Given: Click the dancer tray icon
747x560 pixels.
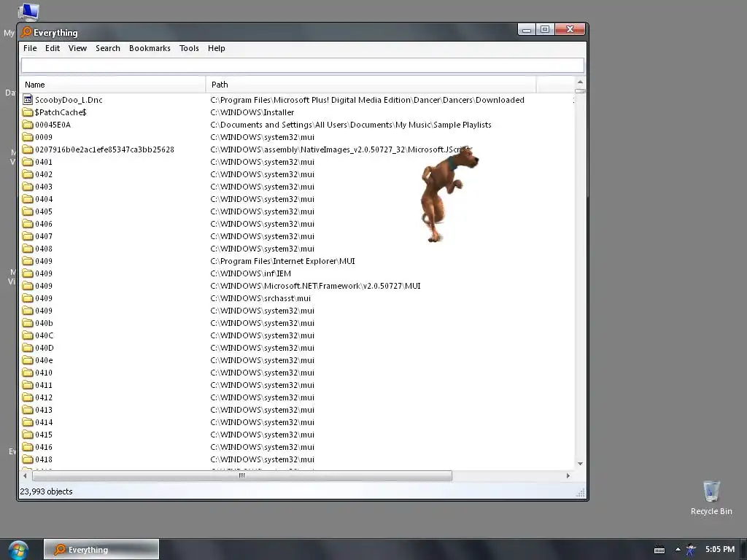Looking at the screenshot, I should (691, 550).
